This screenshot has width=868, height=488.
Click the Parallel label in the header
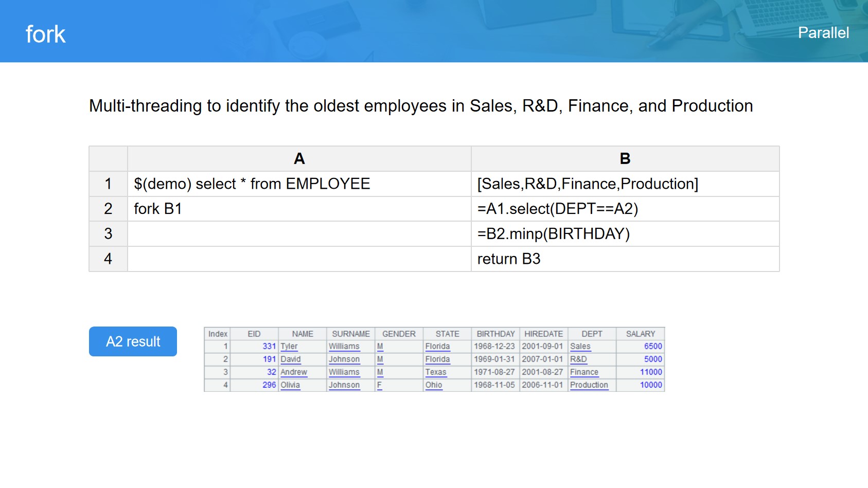point(823,33)
